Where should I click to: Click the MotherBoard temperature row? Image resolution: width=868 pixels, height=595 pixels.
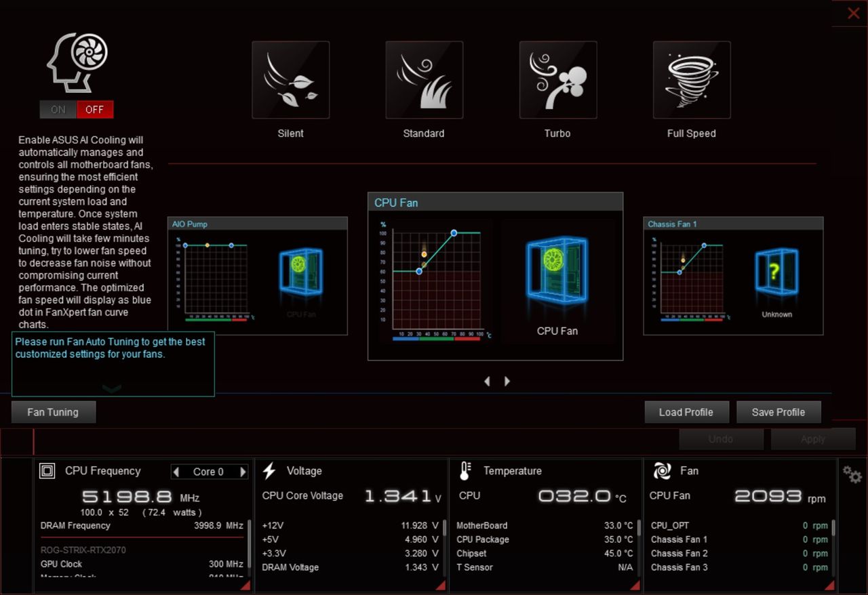coord(545,526)
